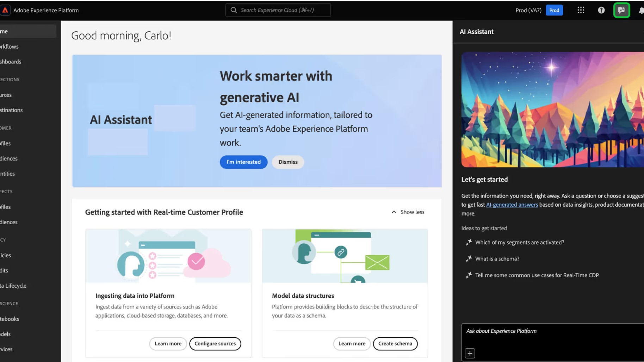The width and height of the screenshot is (644, 362).
Task: Click sparkle icon beside Real-Time CDP use cases
Action: (x=469, y=275)
